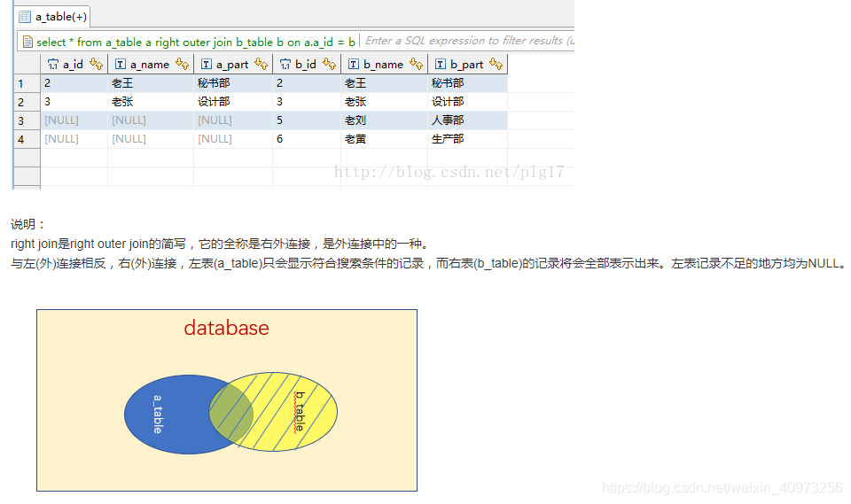The height and width of the screenshot is (504, 851).
Task: Click the NULL a_part cell in row 3
Action: 233,120
